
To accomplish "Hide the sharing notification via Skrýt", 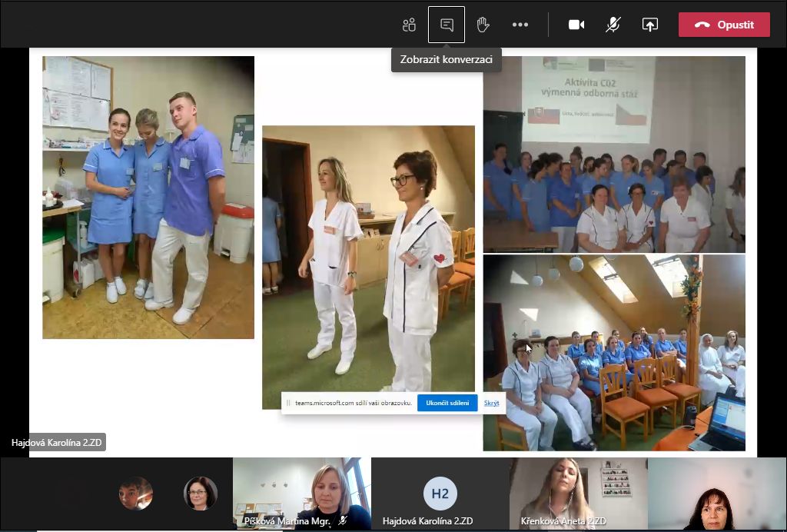I will [491, 403].
